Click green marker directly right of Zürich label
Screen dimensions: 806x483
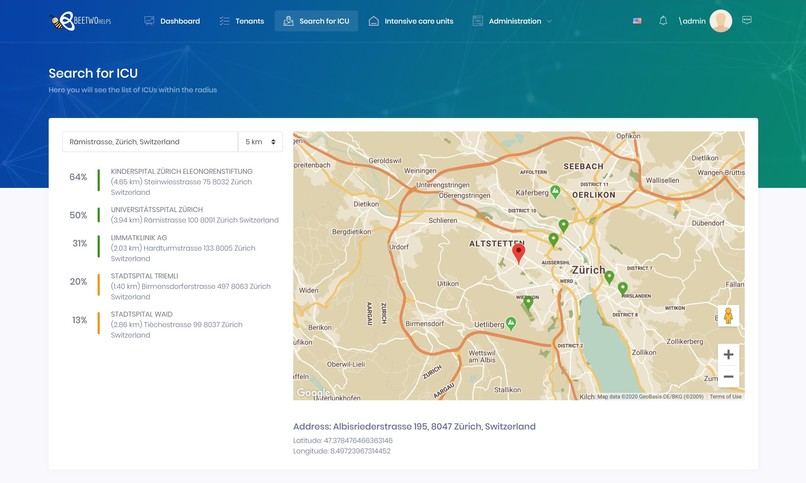tap(609, 277)
